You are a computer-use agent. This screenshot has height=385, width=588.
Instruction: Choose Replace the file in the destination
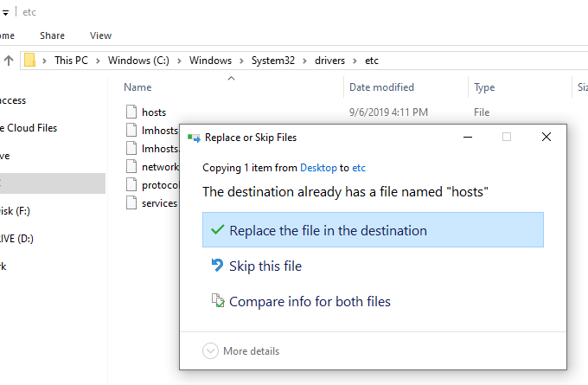328,231
